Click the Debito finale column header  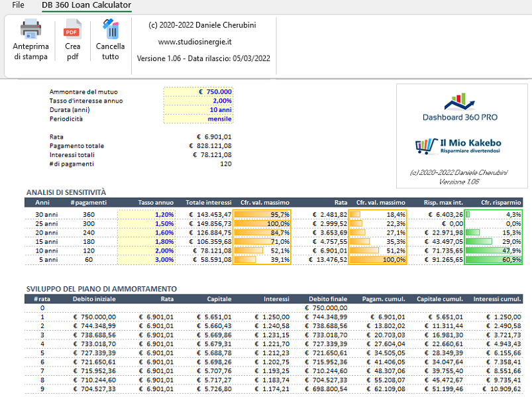(328, 299)
